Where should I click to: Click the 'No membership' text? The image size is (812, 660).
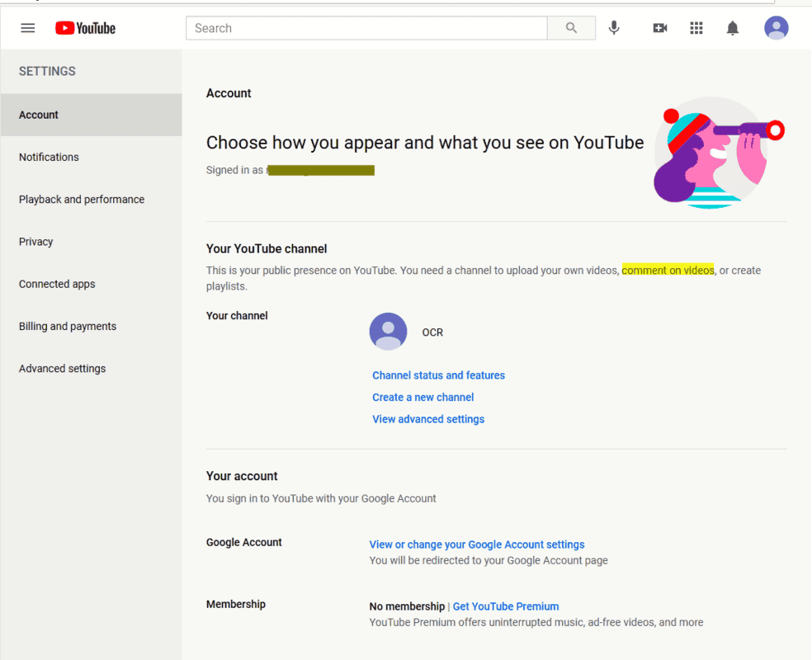407,606
